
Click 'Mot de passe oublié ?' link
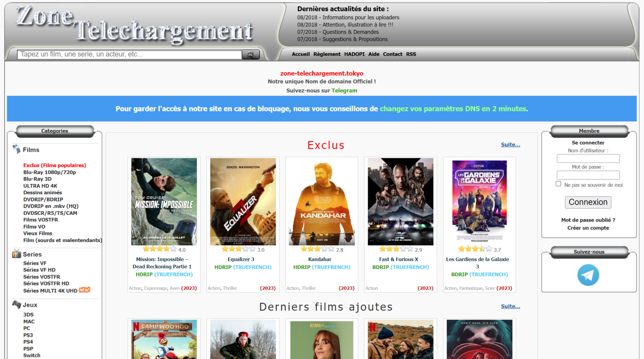coord(588,220)
